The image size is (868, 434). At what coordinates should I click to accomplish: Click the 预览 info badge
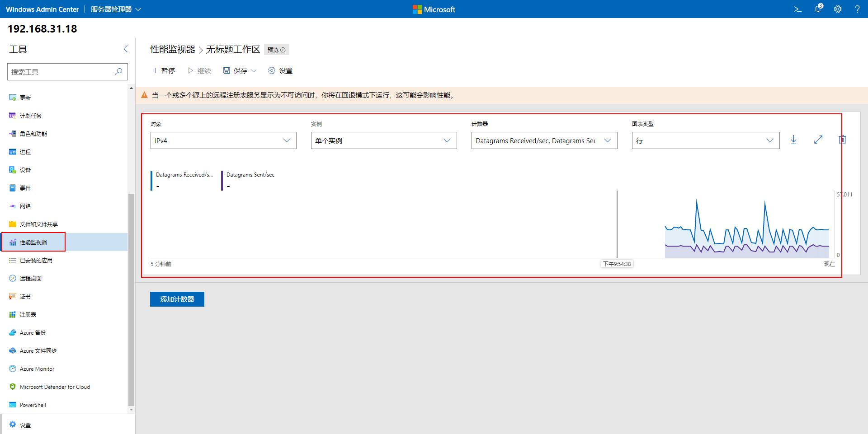(x=276, y=50)
